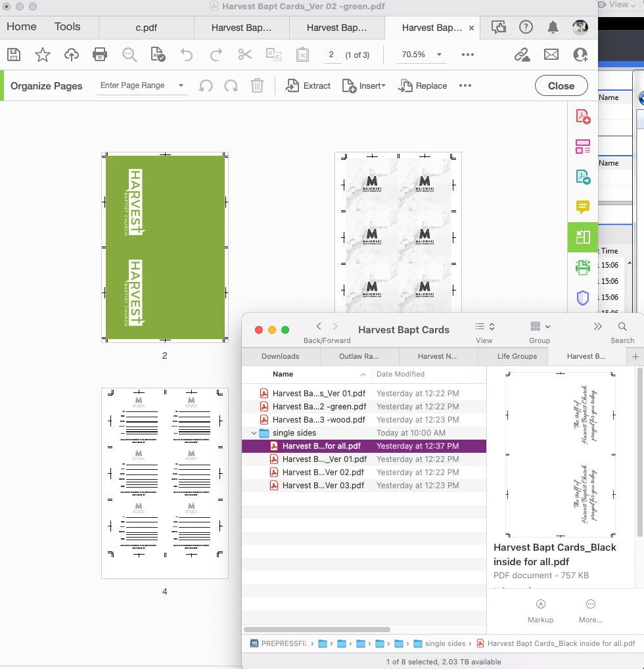
Task: Select page 4 thumbnail
Action: click(x=165, y=484)
